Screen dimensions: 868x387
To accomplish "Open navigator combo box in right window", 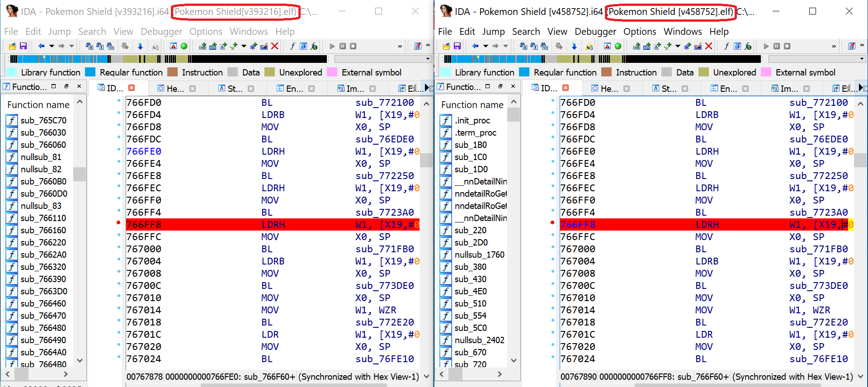I will coord(816,59).
